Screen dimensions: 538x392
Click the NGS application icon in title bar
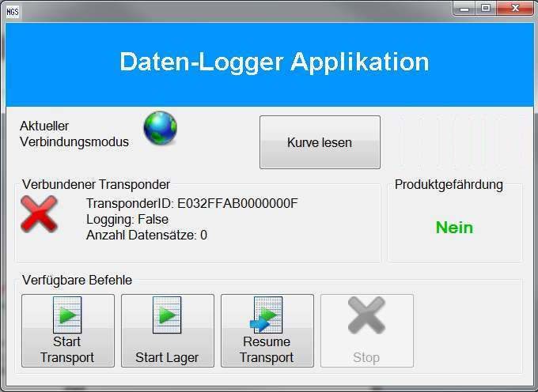point(13,12)
